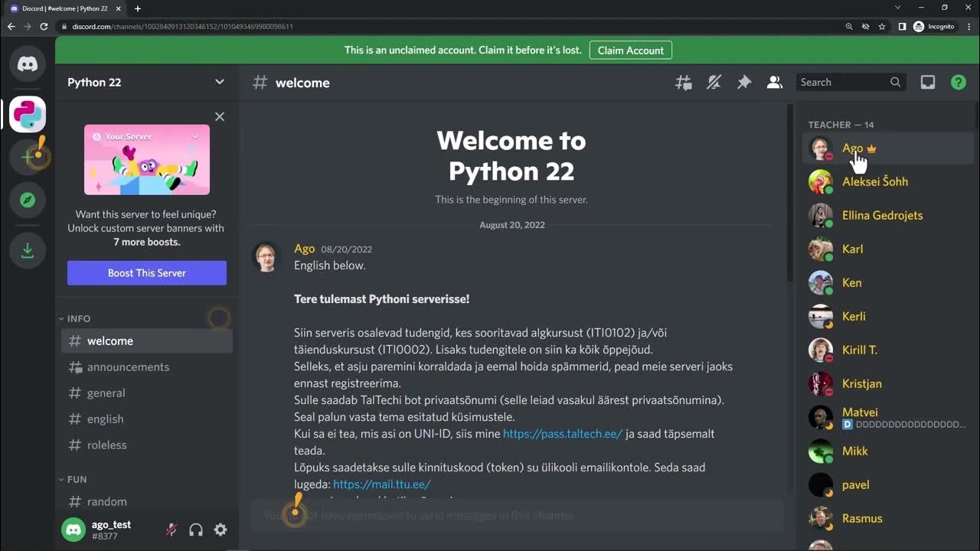The height and width of the screenshot is (551, 980).
Task: Open Pinned Messages pin icon
Action: click(744, 83)
